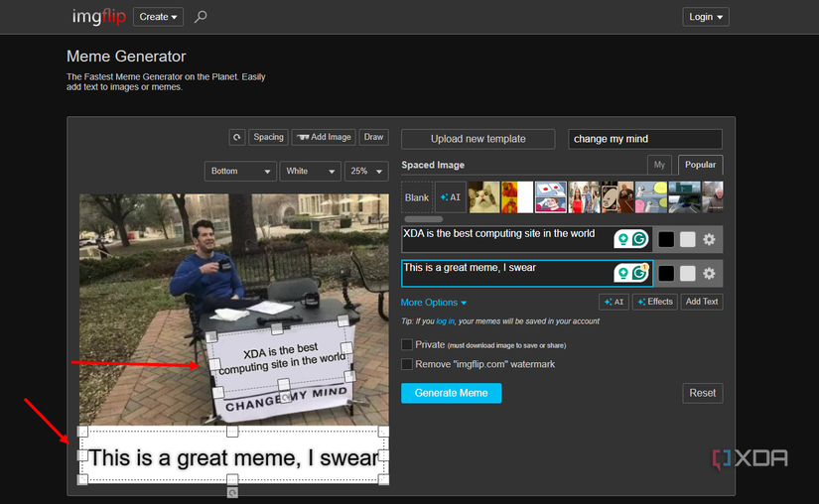Select the Two Buttons meme template

(x=551, y=197)
